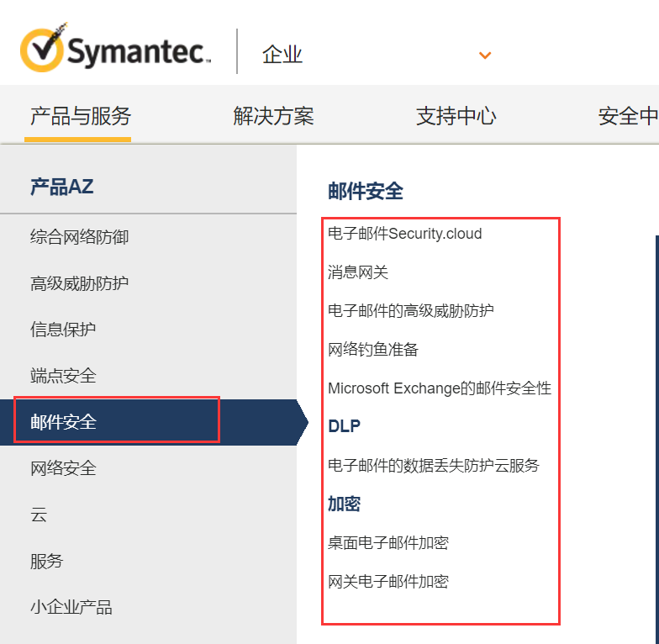Open the 网络钓鱼准备 link
Screen dimensions: 659x644
click(373, 350)
